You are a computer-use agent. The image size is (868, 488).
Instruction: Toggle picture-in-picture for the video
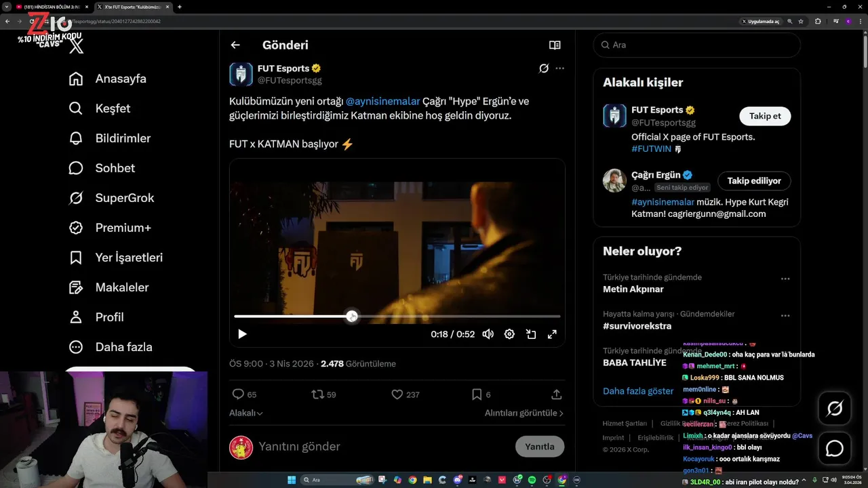(531, 334)
